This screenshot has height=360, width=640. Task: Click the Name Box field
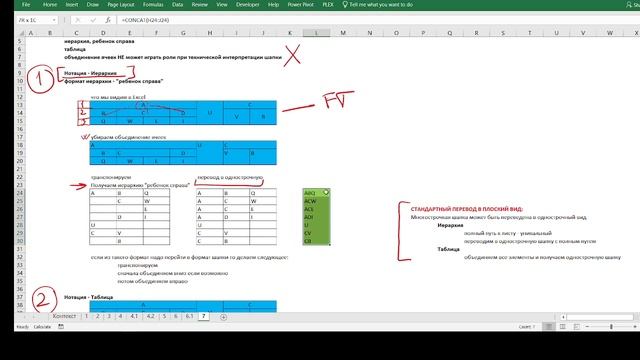click(x=33, y=20)
